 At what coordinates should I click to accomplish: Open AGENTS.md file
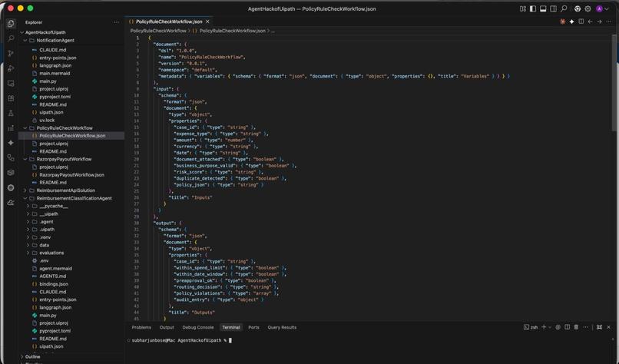(x=52, y=276)
